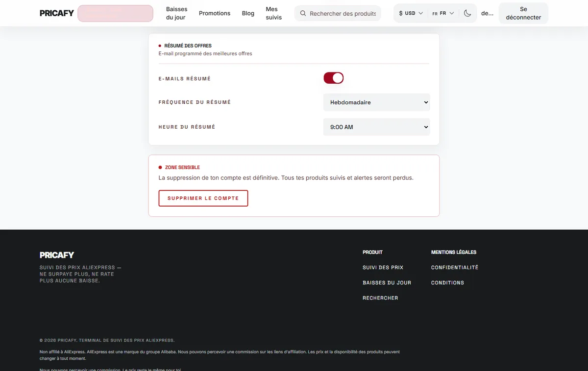Open Confidentialité footer link
Image resolution: width=588 pixels, height=371 pixels.
pos(455,268)
